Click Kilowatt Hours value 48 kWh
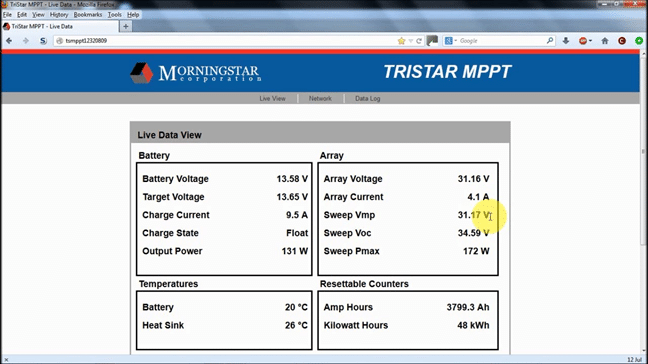The width and height of the screenshot is (648, 364). [473, 326]
